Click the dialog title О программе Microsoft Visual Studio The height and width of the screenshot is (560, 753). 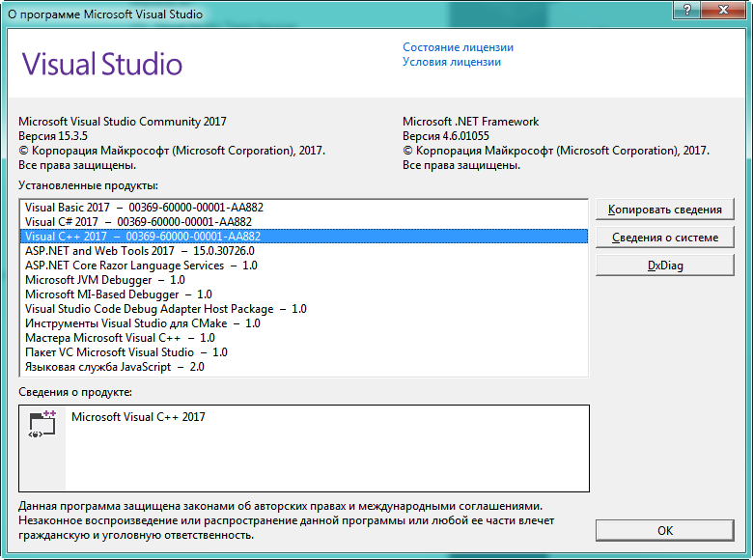pyautogui.click(x=105, y=14)
